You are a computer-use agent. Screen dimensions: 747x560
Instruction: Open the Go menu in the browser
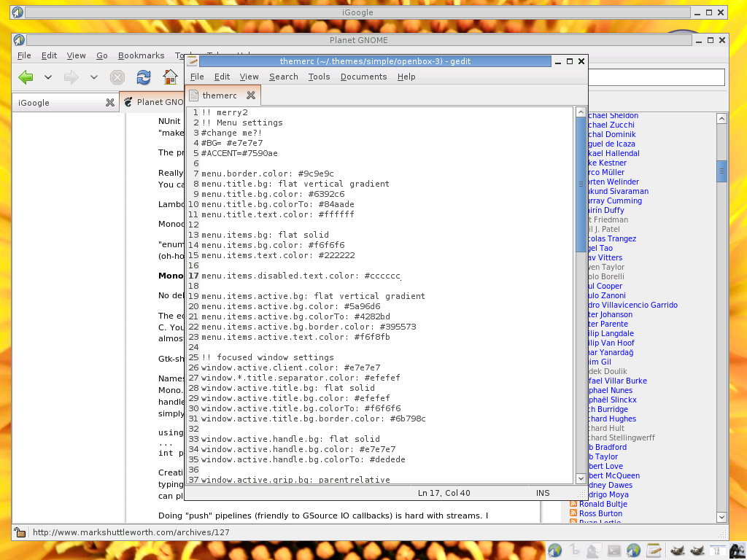(102, 55)
